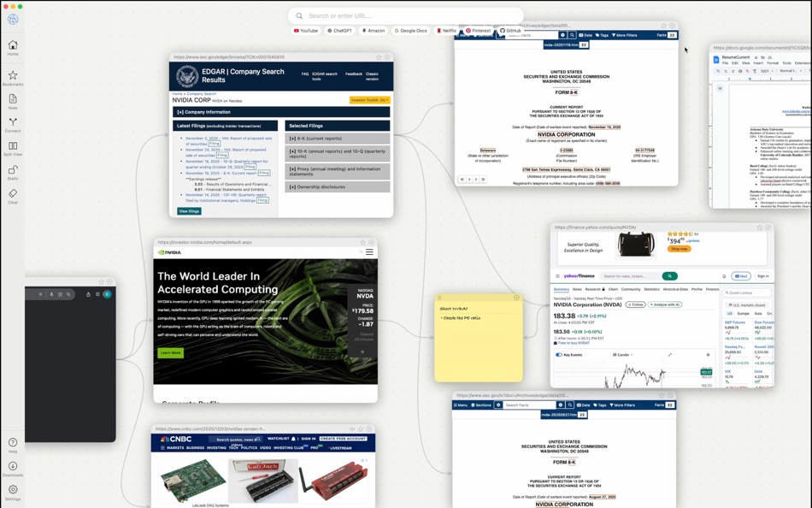The width and height of the screenshot is (812, 508).
Task: Toggle the Static lock icon in the sidebar
Action: point(13,172)
